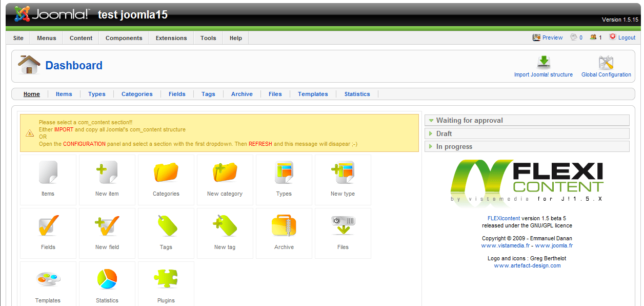Open the green Tags icon
Viewport: 644px width, 306px height.
(166, 226)
